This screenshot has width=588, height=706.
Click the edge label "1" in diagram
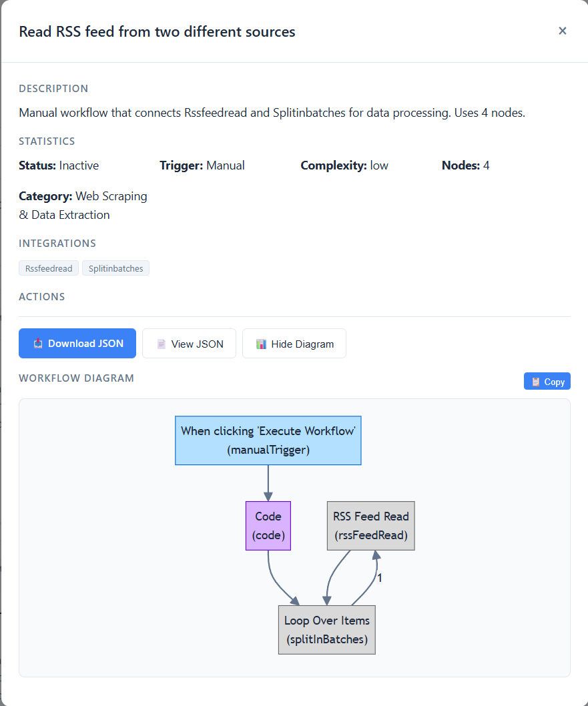(x=380, y=578)
